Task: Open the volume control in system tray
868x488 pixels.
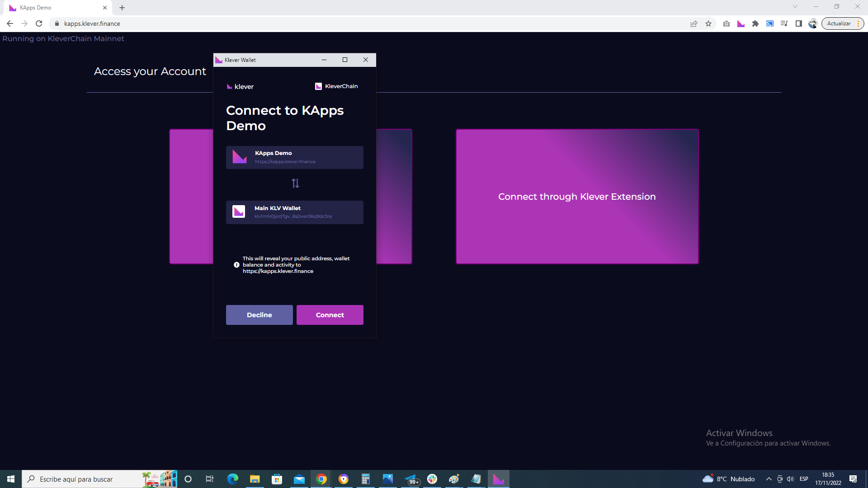Action: click(790, 479)
